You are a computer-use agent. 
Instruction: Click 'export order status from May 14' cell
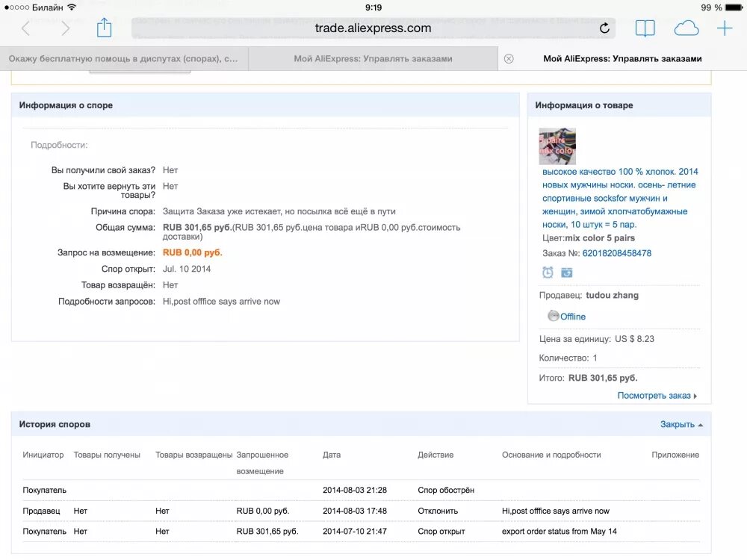(x=559, y=531)
